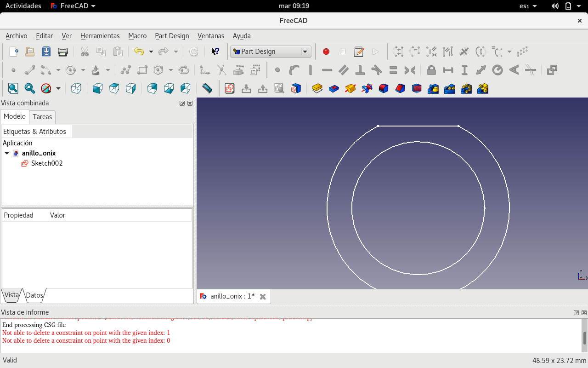This screenshot has width=588, height=368.
Task: Open the Editar menu
Action: [45, 36]
